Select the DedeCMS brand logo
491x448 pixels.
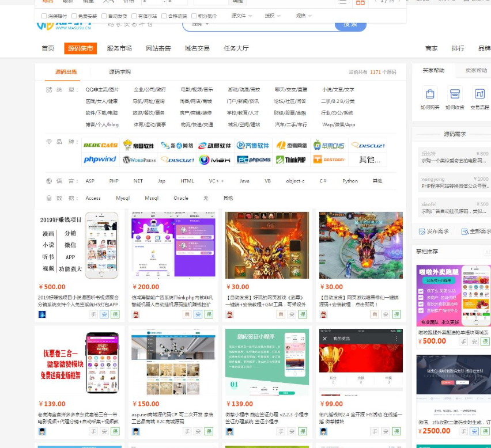100,145
